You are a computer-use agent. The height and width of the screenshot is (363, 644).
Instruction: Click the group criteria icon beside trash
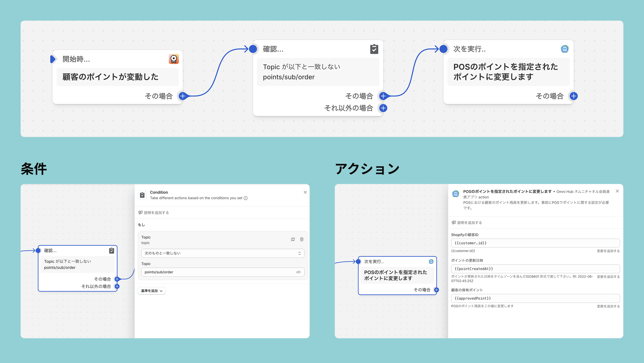tap(293, 239)
